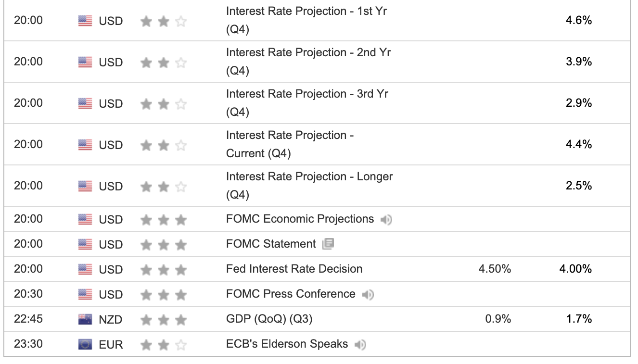Image resolution: width=638 pixels, height=364 pixels.
Task: Click importance stars for Fed Interest Rate Decision
Action: pyautogui.click(x=164, y=269)
